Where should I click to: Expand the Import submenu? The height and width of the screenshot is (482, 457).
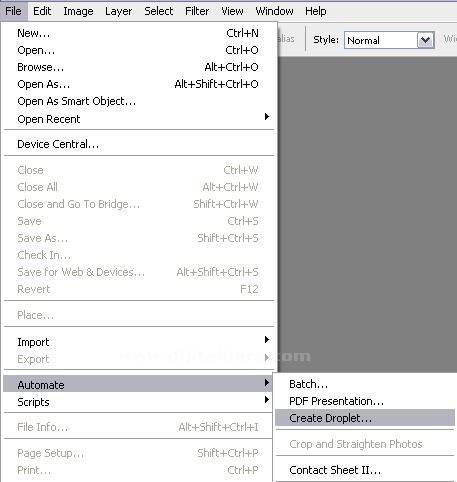point(139,342)
